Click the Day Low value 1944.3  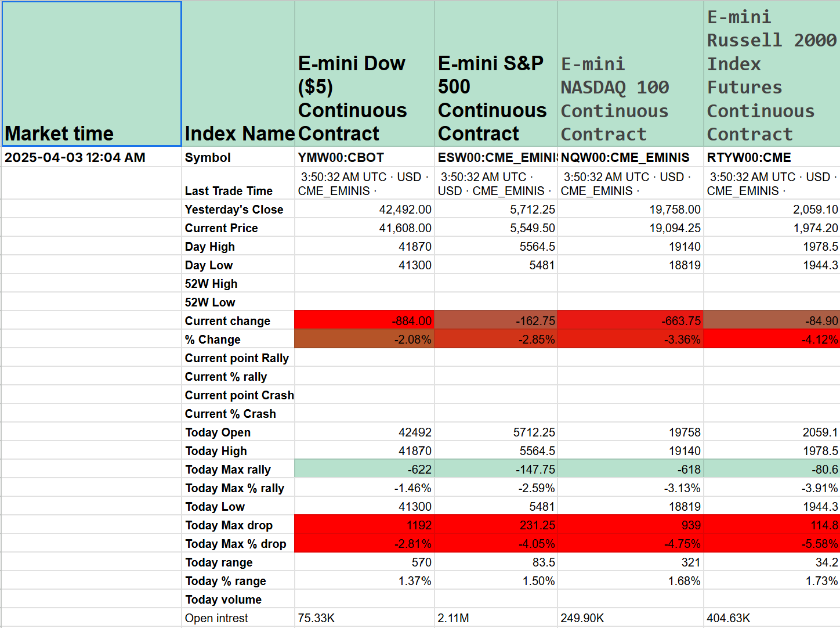click(x=772, y=265)
